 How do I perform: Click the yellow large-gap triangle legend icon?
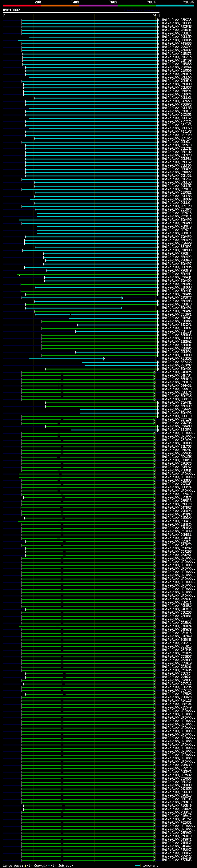25,866
